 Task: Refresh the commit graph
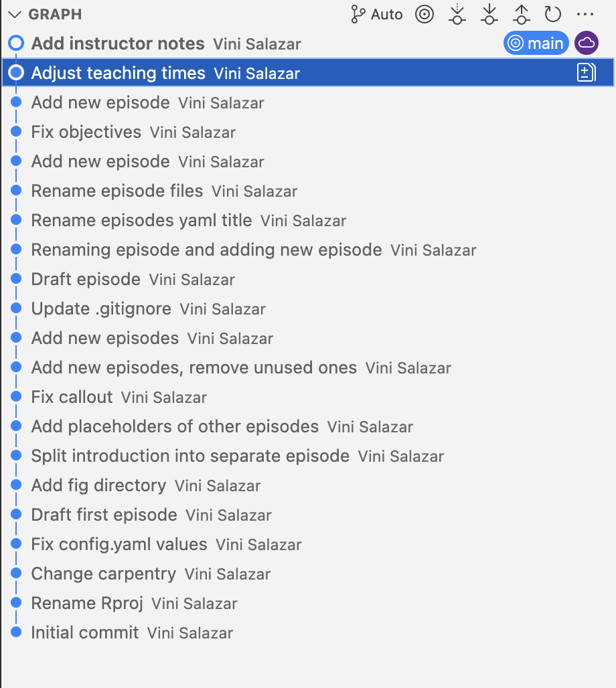click(552, 14)
